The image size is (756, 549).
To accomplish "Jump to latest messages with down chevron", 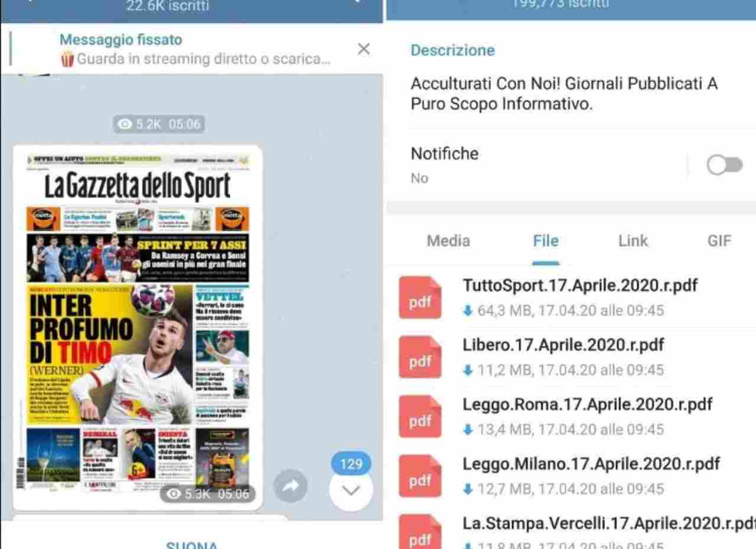I will pos(351,490).
